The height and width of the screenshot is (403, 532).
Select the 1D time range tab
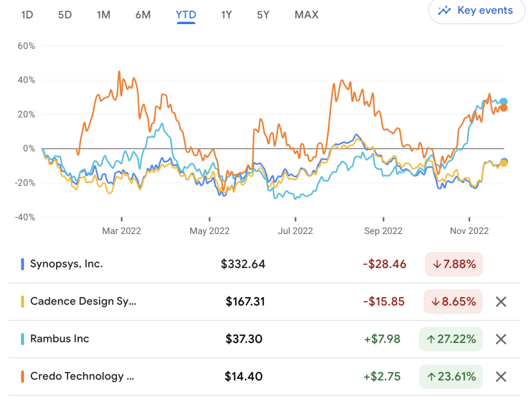point(27,15)
